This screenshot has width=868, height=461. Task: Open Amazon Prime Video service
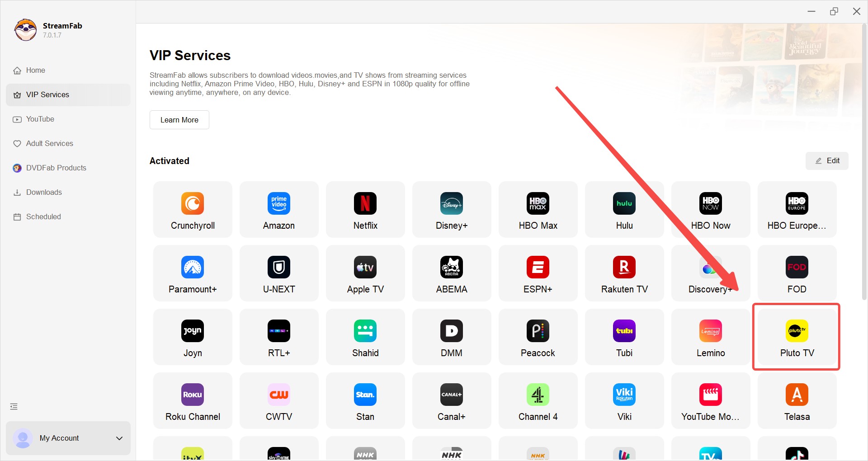[278, 209]
